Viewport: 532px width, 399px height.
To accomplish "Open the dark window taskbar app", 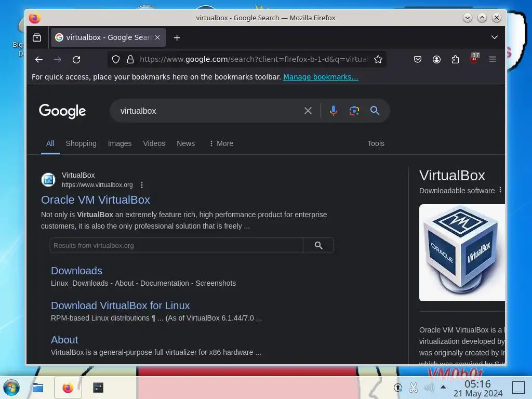I will coord(98,388).
